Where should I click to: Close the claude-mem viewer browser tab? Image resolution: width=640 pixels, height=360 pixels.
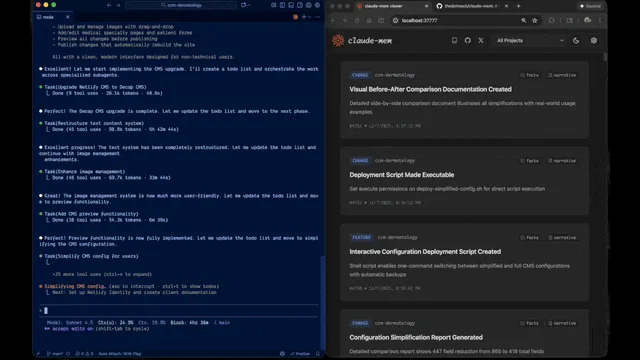tap(427, 6)
